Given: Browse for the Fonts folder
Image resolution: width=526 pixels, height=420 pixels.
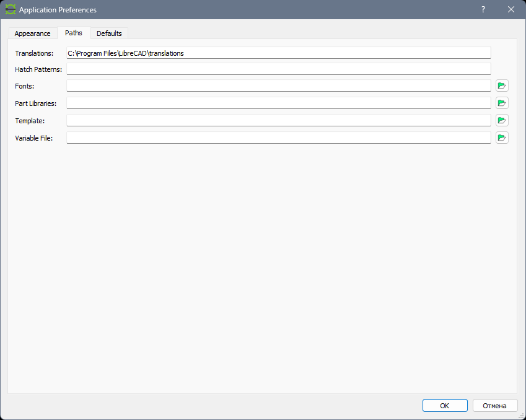Looking at the screenshot, I should click(x=502, y=85).
